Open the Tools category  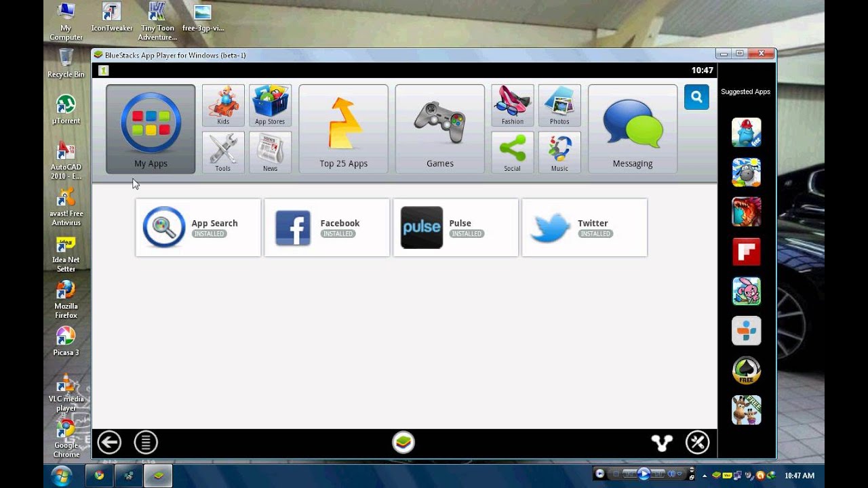click(223, 152)
